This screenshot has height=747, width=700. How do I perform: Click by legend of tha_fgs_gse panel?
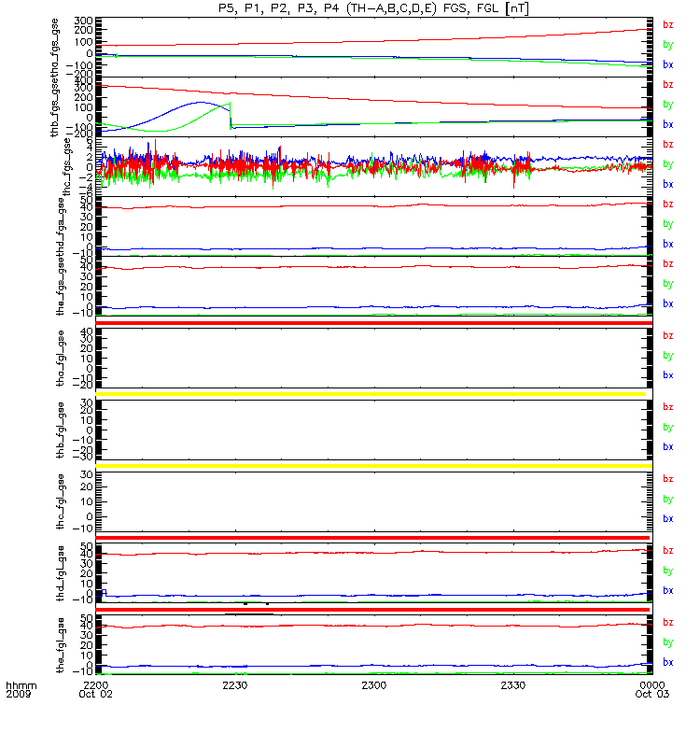[668, 45]
